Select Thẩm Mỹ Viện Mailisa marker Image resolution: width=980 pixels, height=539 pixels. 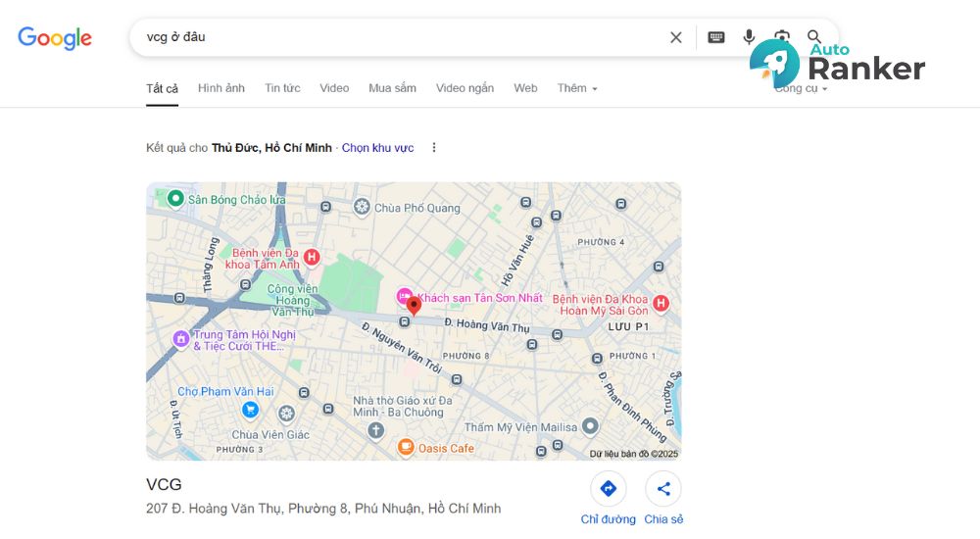[x=590, y=426]
